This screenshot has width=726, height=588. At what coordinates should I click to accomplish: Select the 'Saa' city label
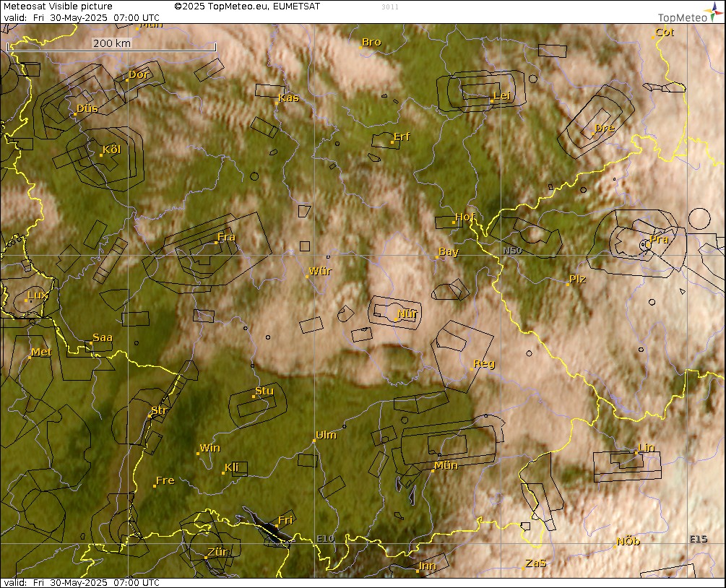[x=103, y=337]
